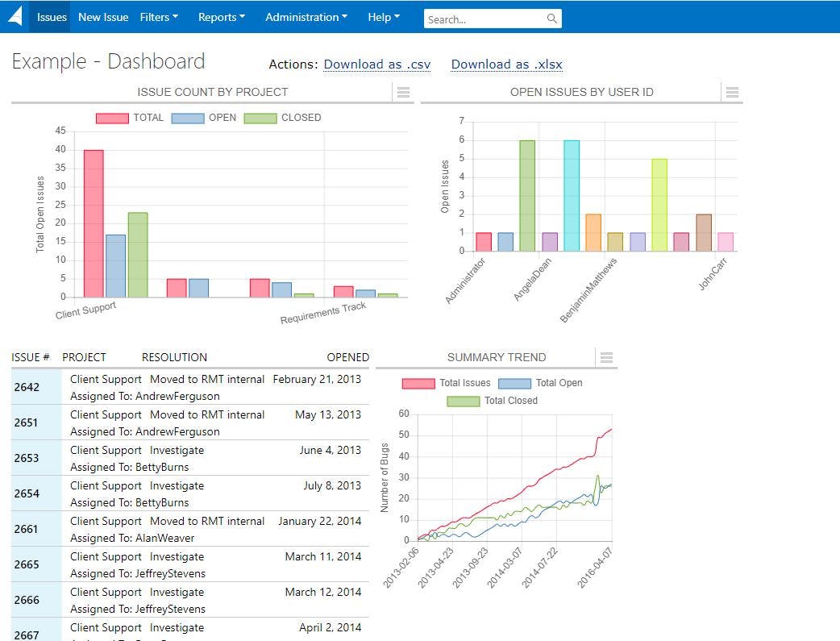Click the Client Support OPEN bar
840x641 pixels.
[116, 266]
